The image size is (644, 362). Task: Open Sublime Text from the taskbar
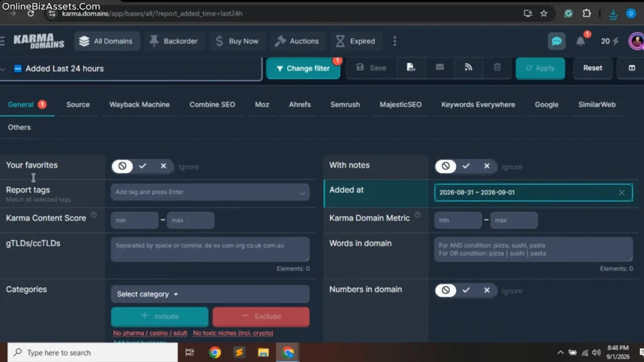pyautogui.click(x=239, y=353)
